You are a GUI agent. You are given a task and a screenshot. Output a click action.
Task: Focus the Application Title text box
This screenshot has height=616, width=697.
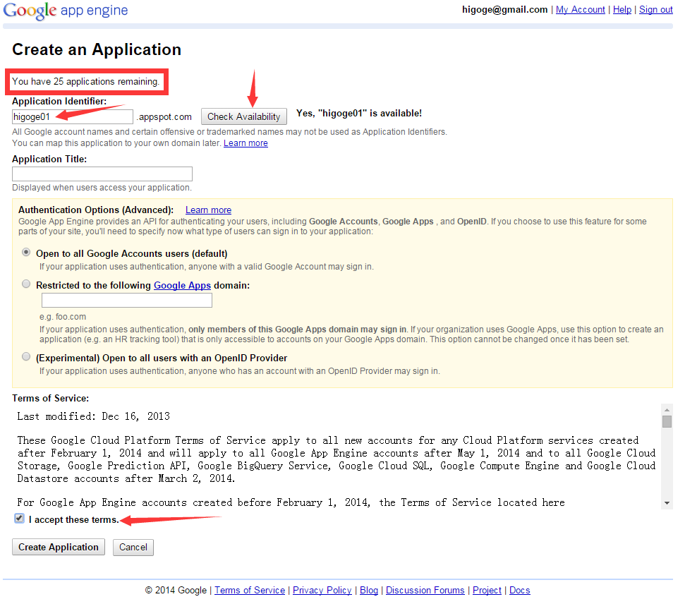[102, 174]
